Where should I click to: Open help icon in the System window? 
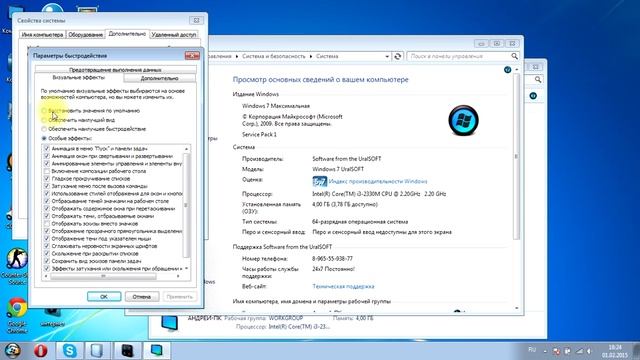(x=507, y=70)
